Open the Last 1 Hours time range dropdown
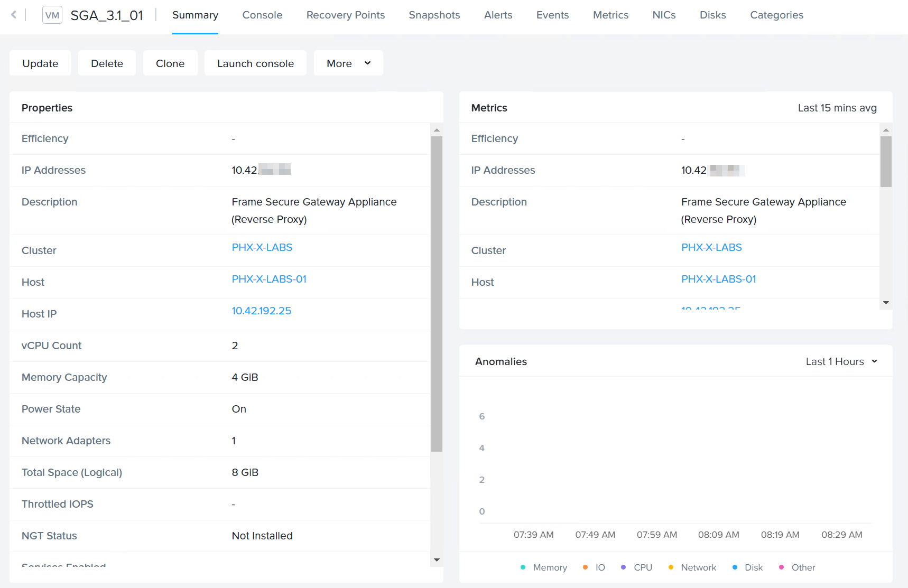The image size is (908, 588). (x=841, y=361)
